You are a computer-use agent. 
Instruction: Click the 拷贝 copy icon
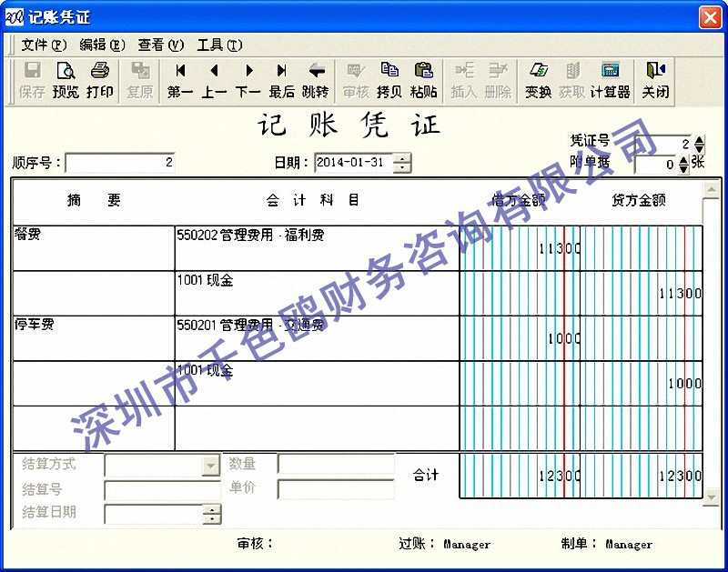tap(389, 80)
